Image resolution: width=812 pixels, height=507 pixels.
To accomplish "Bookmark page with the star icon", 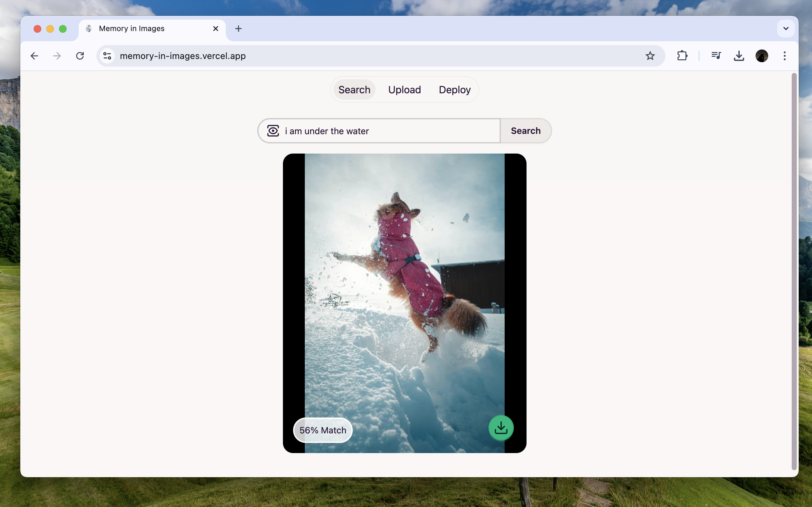I will tap(650, 56).
